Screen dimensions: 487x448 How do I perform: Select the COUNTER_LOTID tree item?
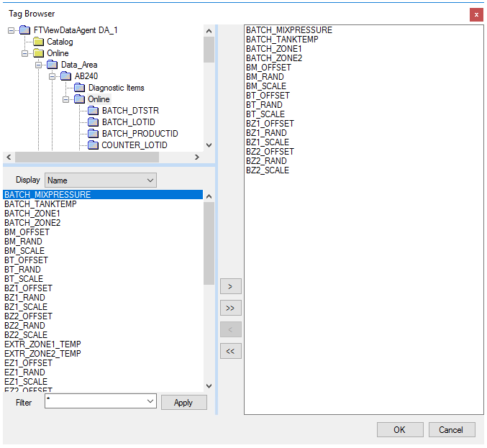coord(135,145)
